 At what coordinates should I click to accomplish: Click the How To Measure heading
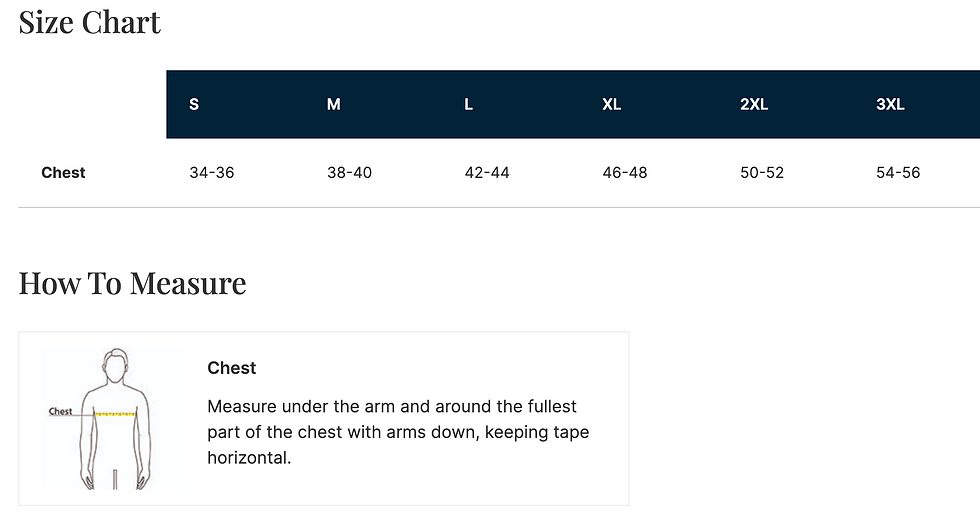click(132, 283)
